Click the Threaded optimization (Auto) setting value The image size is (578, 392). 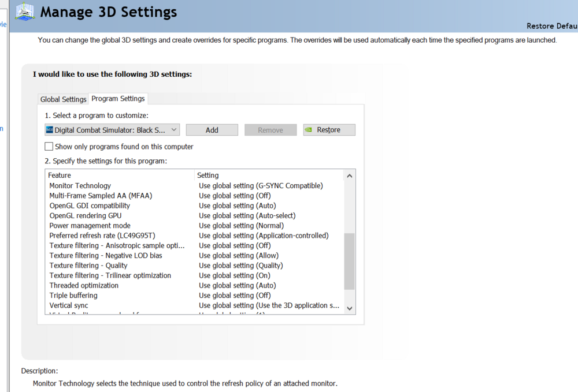pos(238,285)
